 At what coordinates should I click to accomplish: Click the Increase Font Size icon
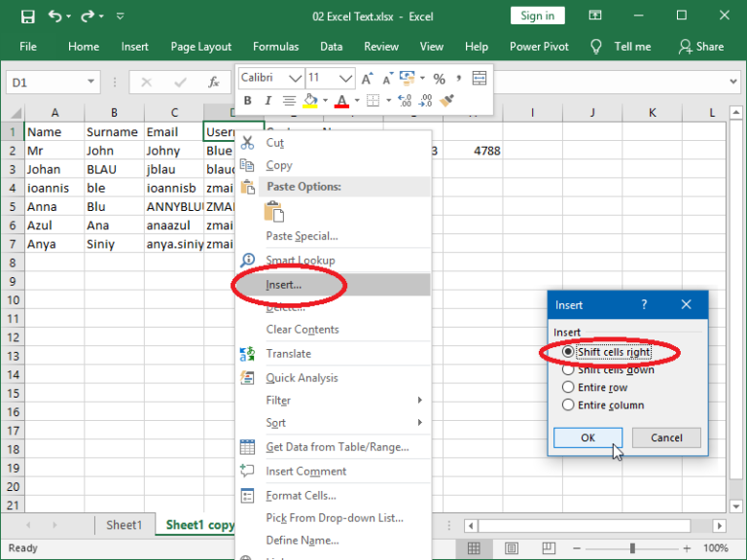pos(368,79)
